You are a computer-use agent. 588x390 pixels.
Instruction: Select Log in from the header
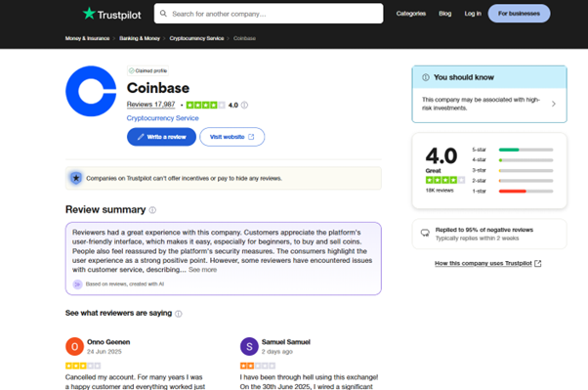473,14
